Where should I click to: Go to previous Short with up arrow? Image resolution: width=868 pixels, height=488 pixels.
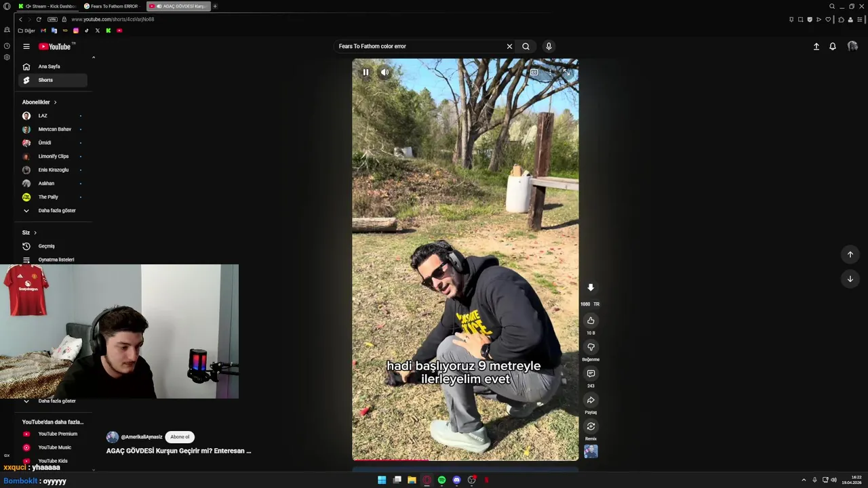[x=850, y=254]
